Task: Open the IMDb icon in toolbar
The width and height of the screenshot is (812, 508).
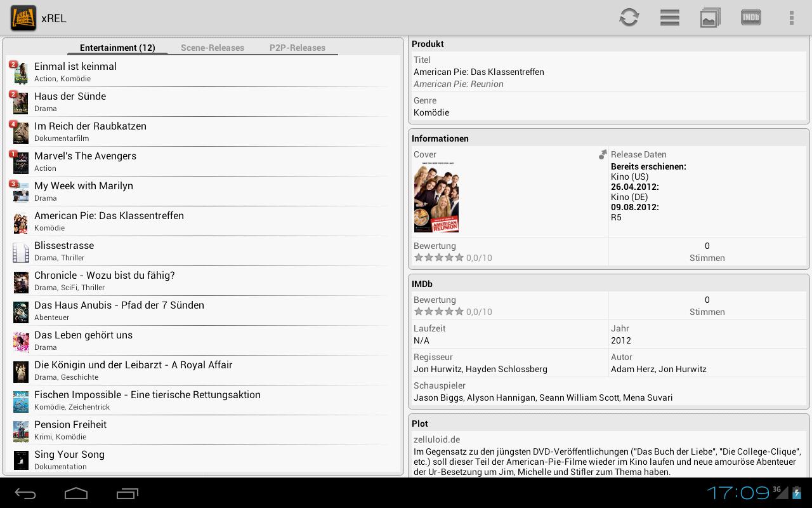Action: (x=751, y=18)
